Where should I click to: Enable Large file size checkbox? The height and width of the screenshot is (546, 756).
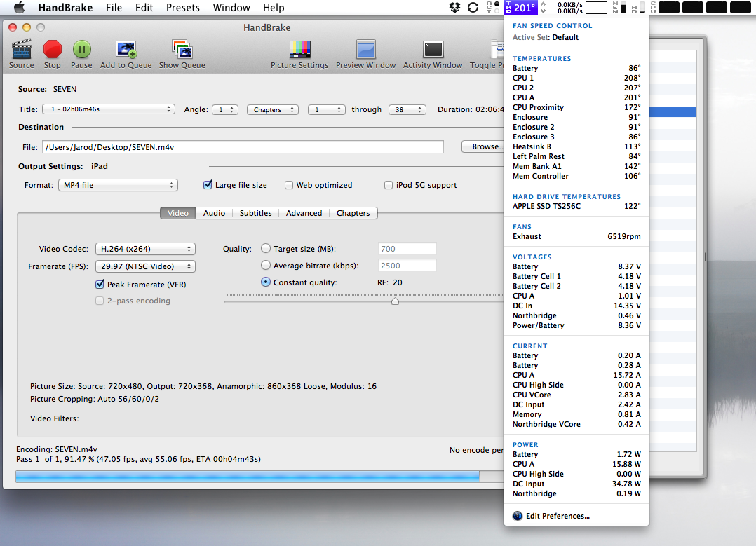pyautogui.click(x=208, y=185)
